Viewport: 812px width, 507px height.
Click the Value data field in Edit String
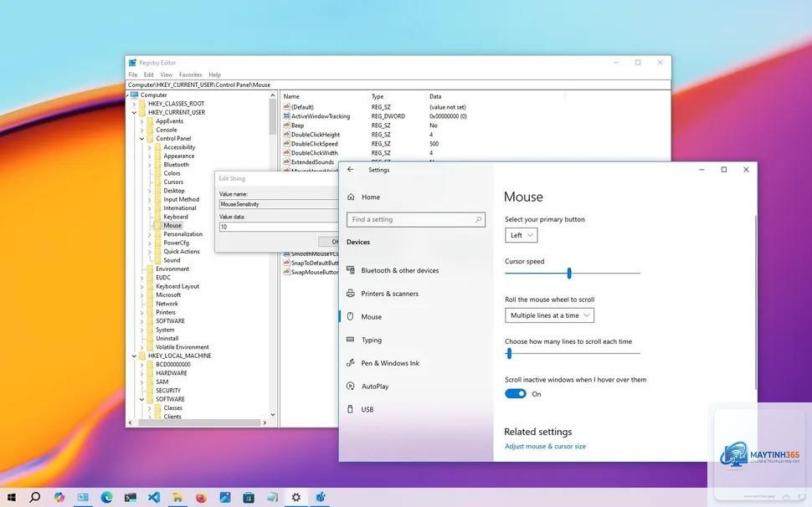(x=279, y=227)
